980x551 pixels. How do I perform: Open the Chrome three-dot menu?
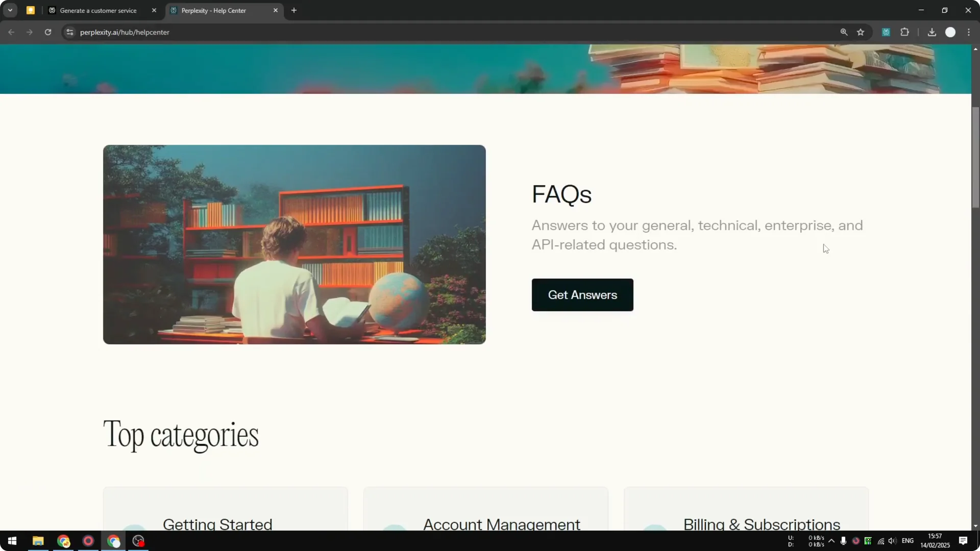tap(969, 32)
